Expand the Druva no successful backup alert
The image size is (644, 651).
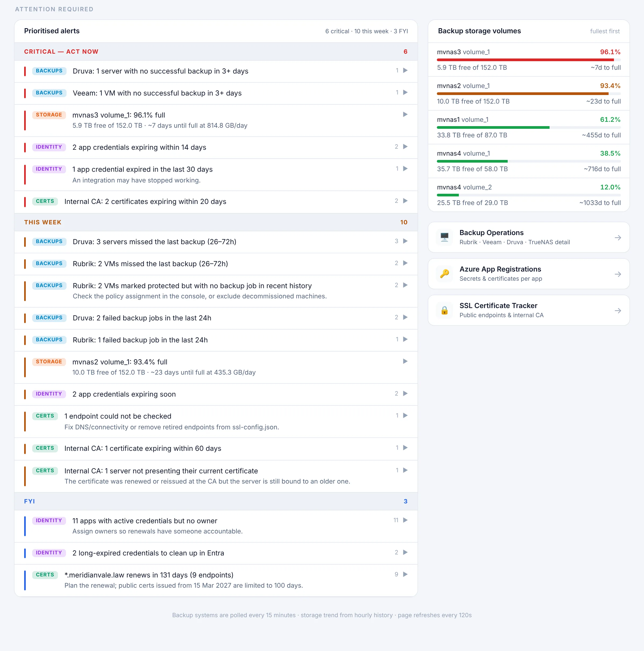point(405,70)
